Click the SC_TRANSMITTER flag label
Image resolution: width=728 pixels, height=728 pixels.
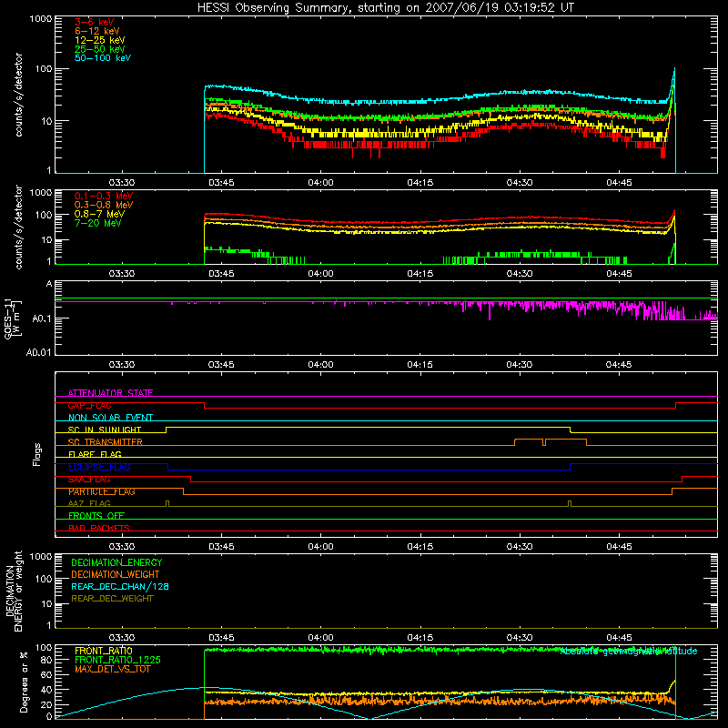105,442
